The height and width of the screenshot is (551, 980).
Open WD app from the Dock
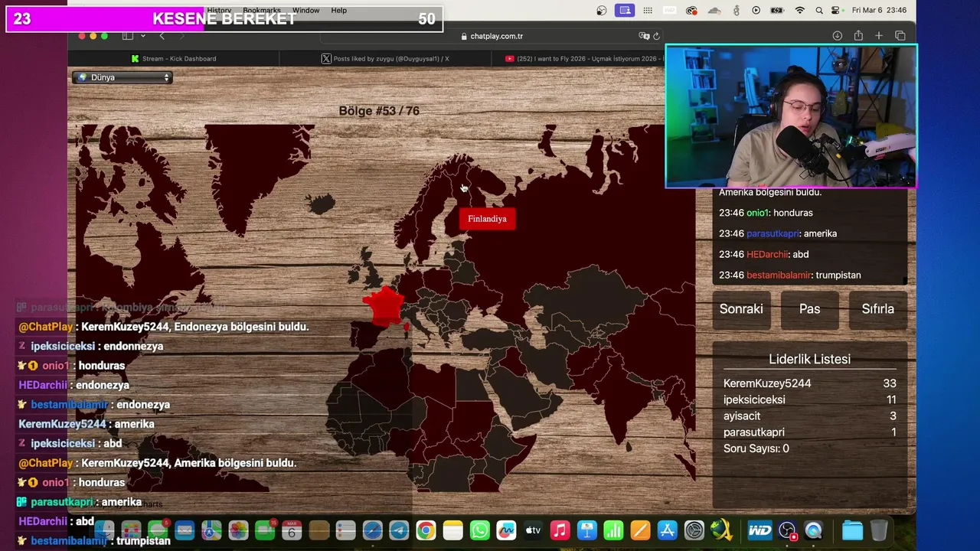click(x=759, y=530)
